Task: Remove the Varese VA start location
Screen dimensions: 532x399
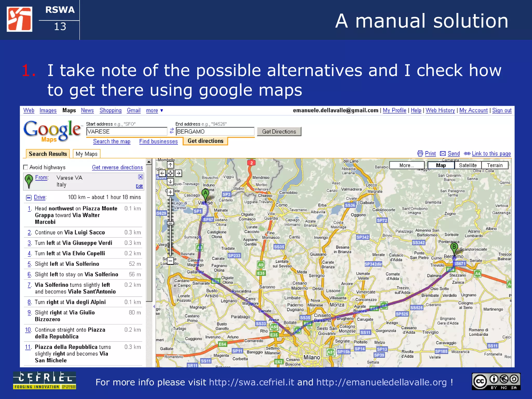Action: point(141,177)
